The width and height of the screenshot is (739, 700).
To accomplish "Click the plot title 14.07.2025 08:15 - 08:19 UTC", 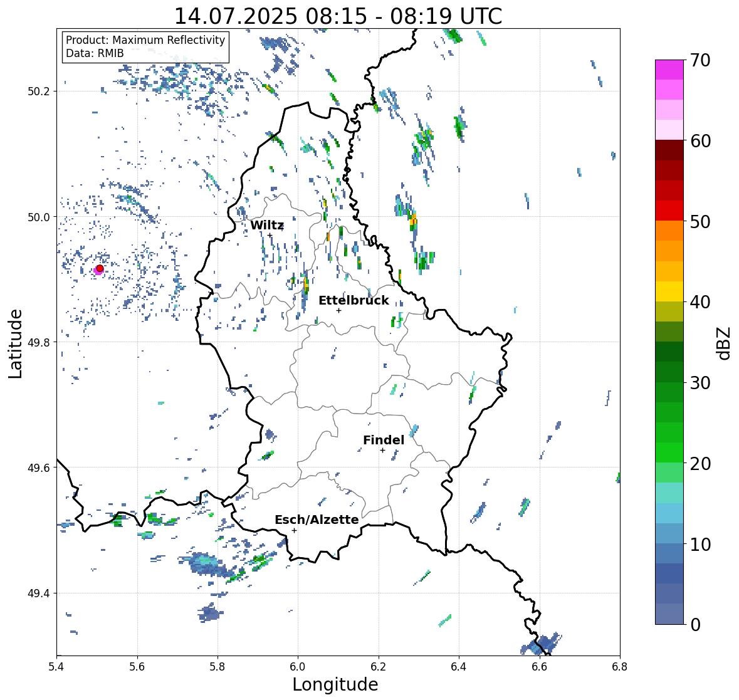I will click(338, 16).
